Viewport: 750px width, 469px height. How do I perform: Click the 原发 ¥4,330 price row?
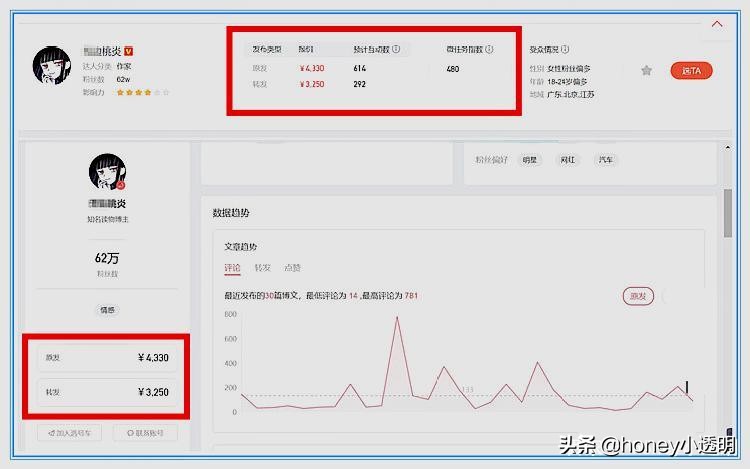point(107,358)
